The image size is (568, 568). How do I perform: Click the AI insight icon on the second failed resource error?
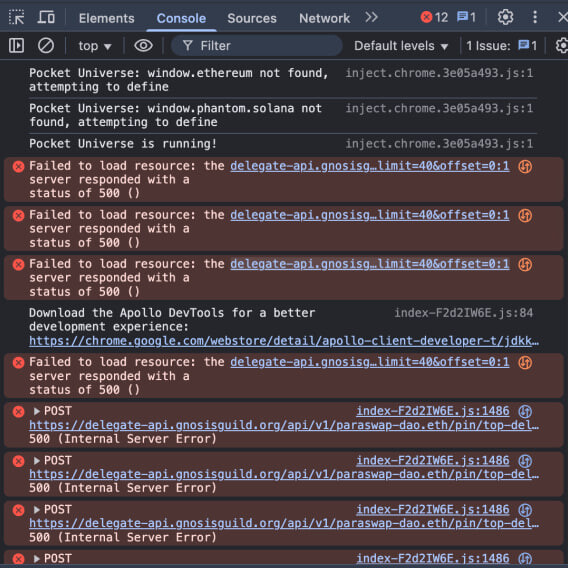525,216
